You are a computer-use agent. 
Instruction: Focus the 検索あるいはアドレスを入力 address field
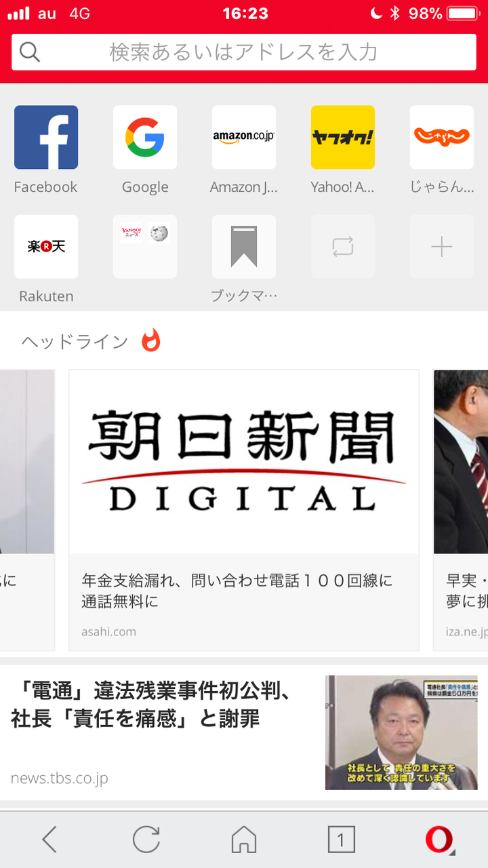(x=244, y=52)
